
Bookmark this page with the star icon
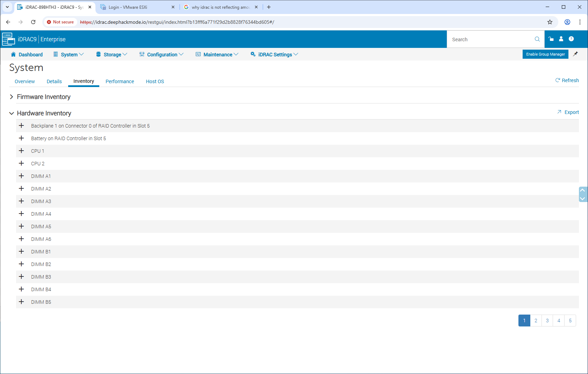(x=550, y=22)
